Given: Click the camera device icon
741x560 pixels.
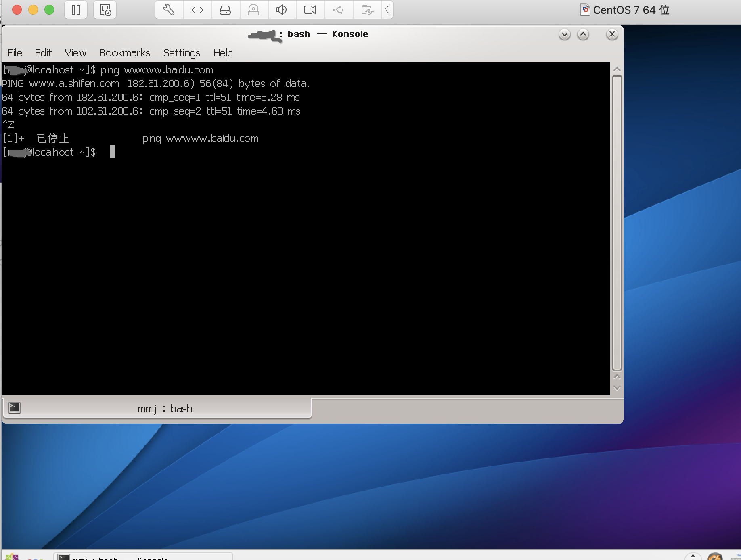Looking at the screenshot, I should pyautogui.click(x=310, y=10).
